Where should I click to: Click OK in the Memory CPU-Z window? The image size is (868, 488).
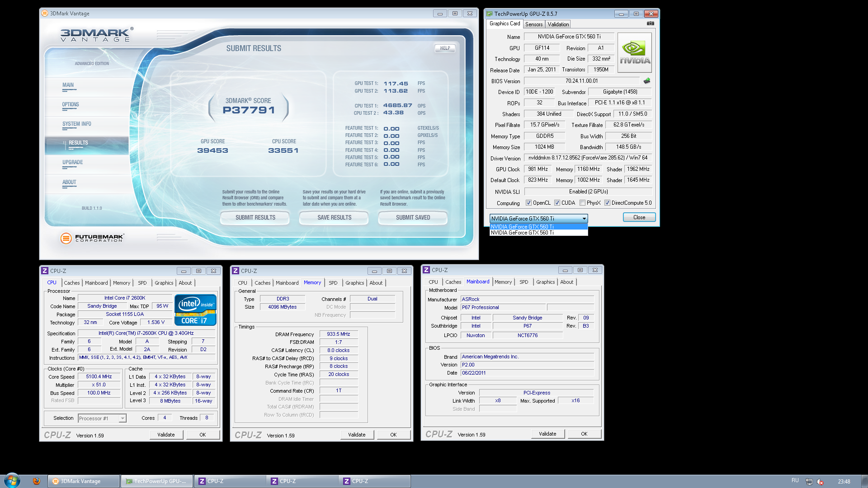pyautogui.click(x=393, y=435)
